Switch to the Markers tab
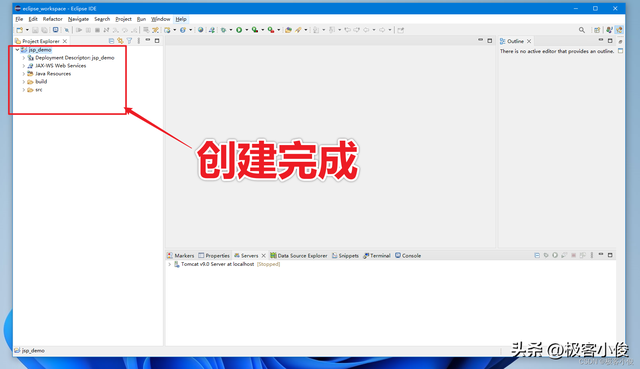 (x=181, y=256)
